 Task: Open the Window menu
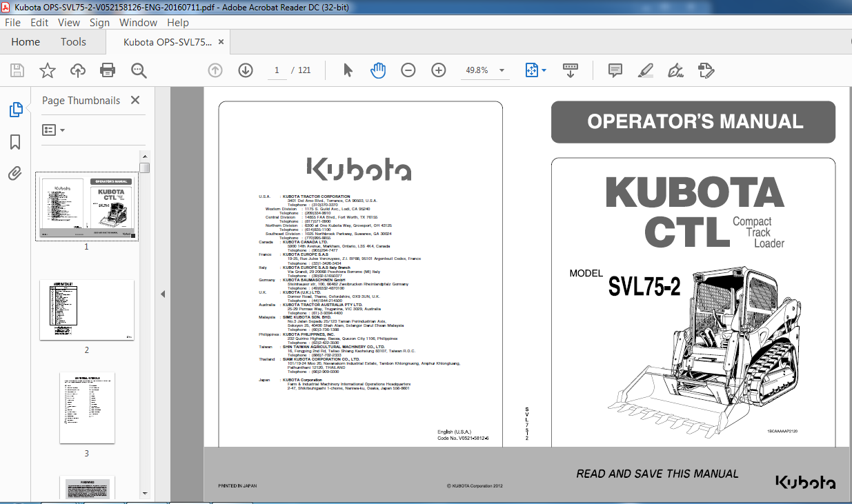click(138, 22)
